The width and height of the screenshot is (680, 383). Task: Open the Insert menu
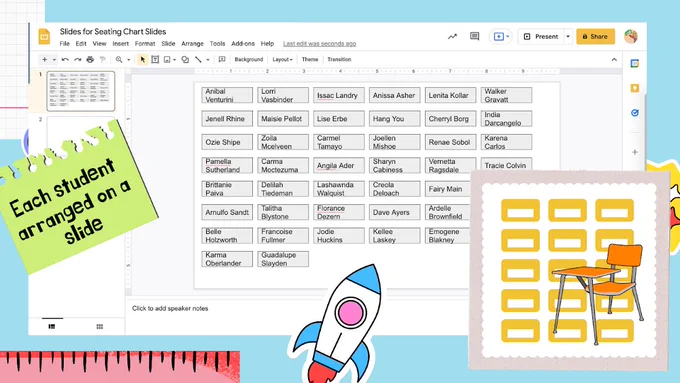coord(121,44)
